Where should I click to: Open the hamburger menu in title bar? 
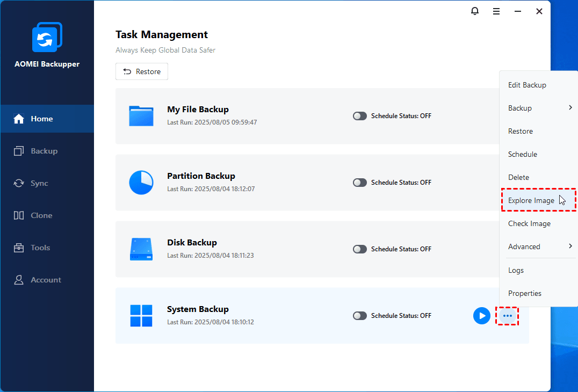tap(496, 11)
